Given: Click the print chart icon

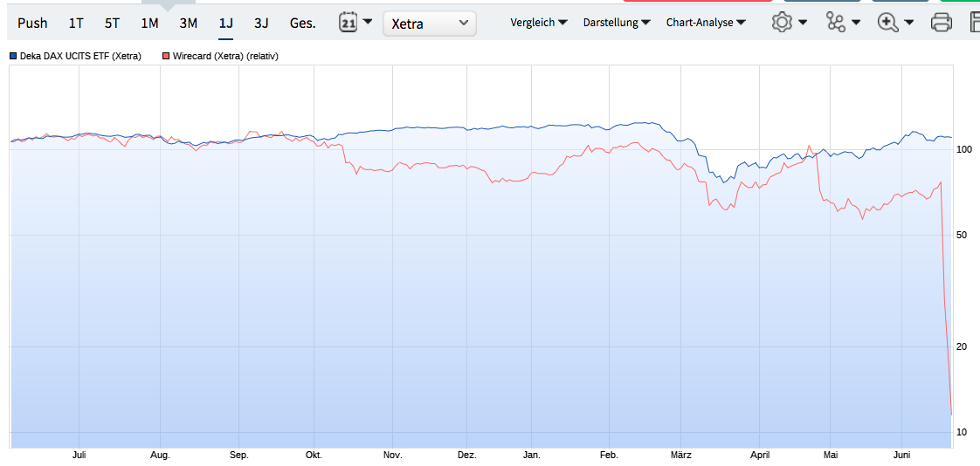Looking at the screenshot, I should (x=942, y=23).
